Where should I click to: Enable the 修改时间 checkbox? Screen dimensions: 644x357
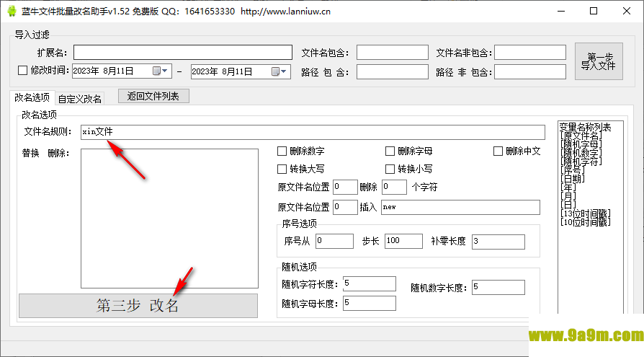pyautogui.click(x=22, y=71)
